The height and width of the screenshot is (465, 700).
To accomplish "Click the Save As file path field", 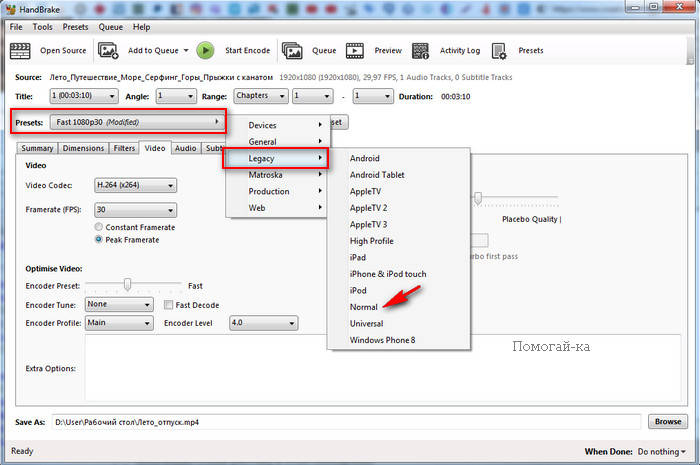I will (x=346, y=422).
